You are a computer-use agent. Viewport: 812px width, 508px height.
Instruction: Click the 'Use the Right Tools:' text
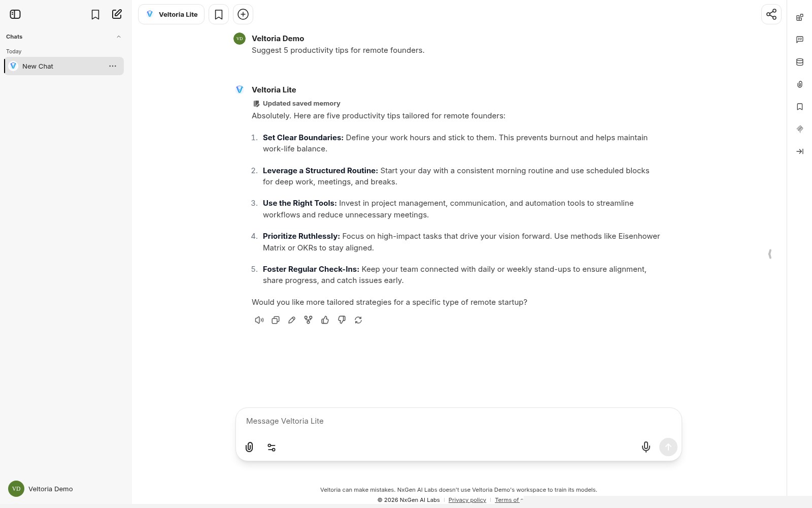(x=300, y=203)
